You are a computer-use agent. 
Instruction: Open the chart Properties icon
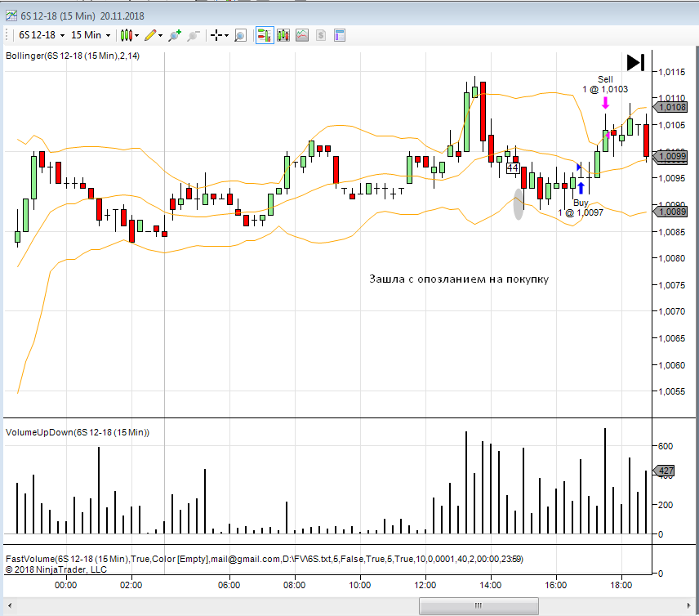[x=340, y=35]
